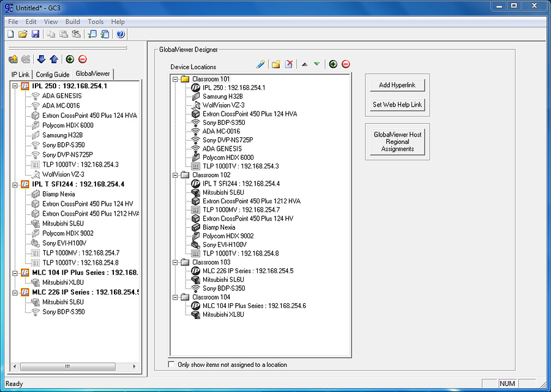This screenshot has height=392, width=551.
Task: Click the Open folder toolbar icon
Action: 23,34
